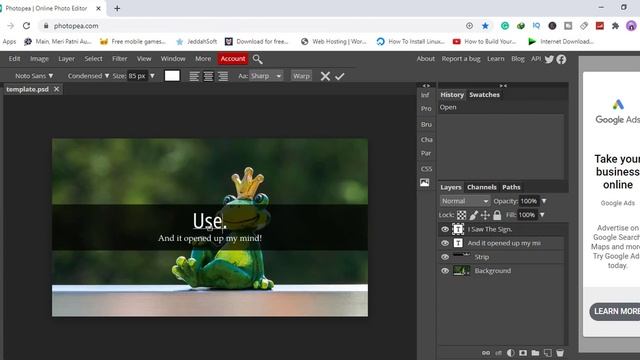This screenshot has height=360, width=640.
Task: Add a raster mask to the layer
Action: click(x=523, y=353)
